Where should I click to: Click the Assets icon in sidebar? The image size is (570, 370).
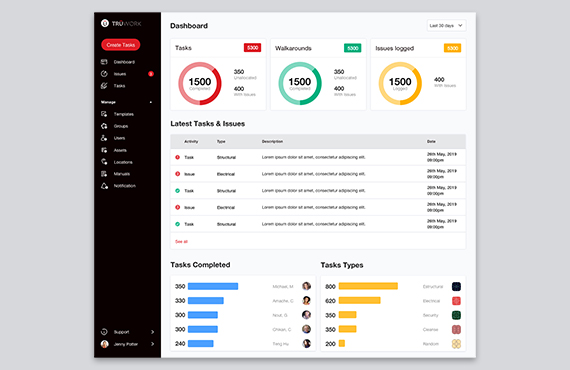coord(104,150)
